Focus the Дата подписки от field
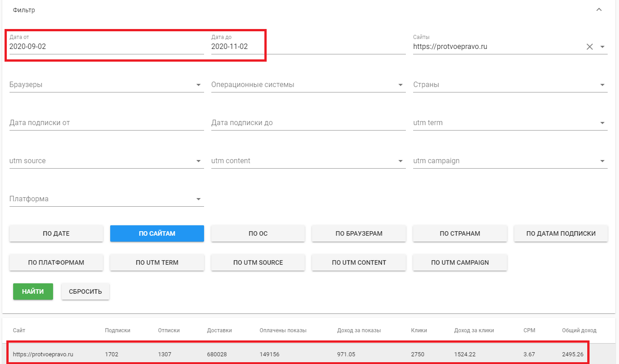Viewport: 619px width, 364px height. coord(107,123)
